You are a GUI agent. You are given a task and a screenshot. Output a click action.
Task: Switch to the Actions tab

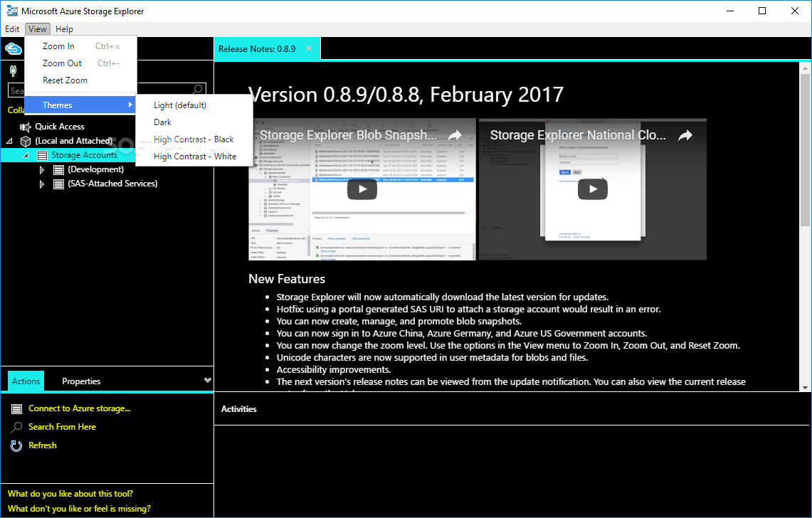pyautogui.click(x=26, y=381)
